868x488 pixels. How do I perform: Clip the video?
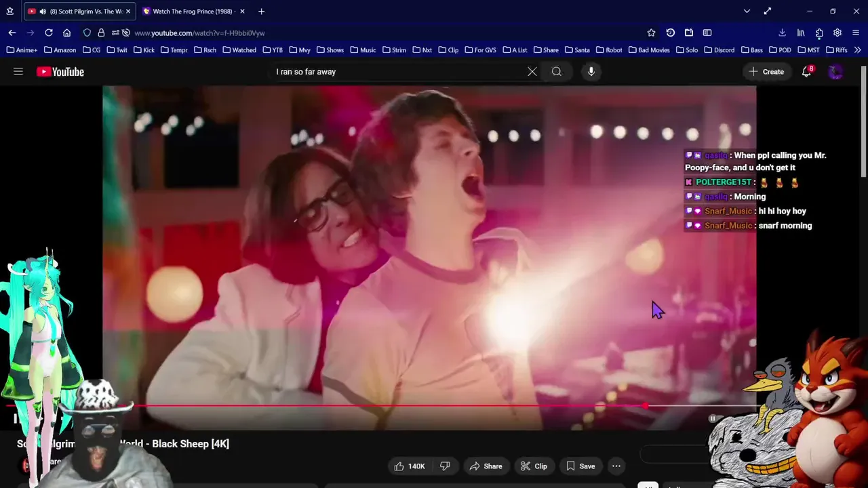(x=534, y=466)
